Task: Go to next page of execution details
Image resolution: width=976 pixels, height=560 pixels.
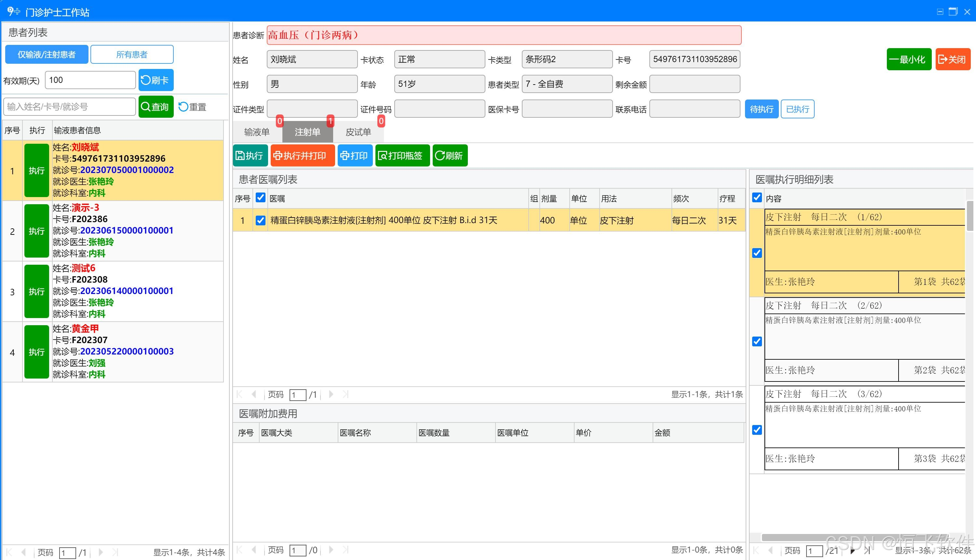Action: (853, 551)
